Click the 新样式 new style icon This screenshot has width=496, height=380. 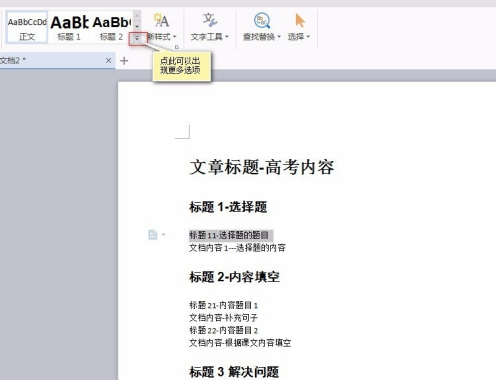[x=161, y=21]
